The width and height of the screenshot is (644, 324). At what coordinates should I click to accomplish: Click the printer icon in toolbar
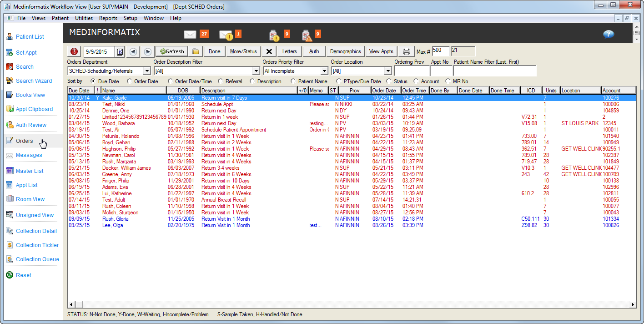(407, 51)
